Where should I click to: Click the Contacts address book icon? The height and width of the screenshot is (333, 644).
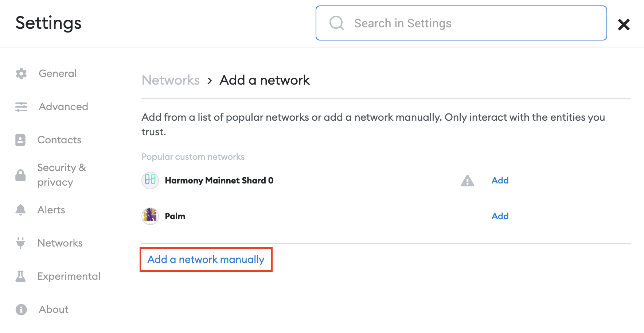(20, 140)
